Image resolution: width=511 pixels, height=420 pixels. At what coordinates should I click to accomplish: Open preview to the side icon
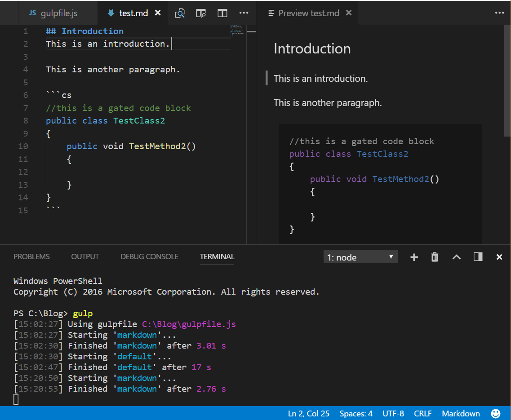click(x=201, y=13)
